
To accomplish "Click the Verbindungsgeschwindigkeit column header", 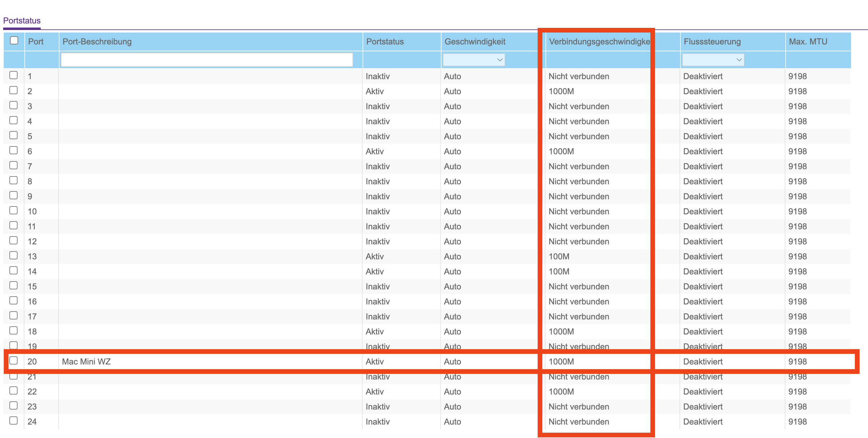I will (x=599, y=41).
